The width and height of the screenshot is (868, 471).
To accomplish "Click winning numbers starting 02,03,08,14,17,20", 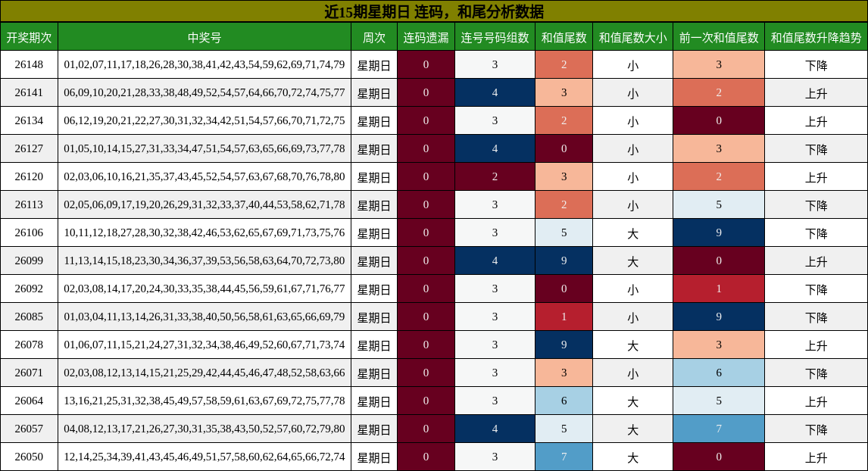I will click(x=205, y=289).
